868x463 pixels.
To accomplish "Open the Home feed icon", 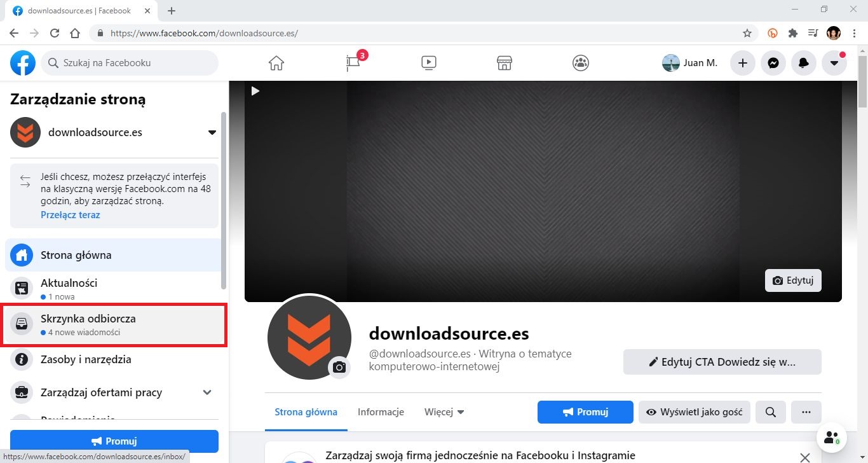I will coord(276,63).
